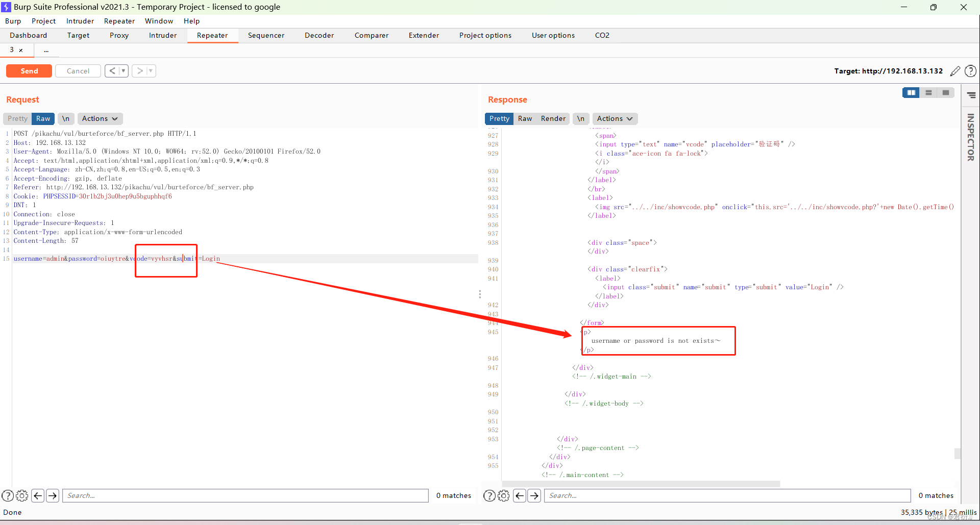Screen dimensions: 980x525
Task: Switch to the Extender tab
Action: [x=424, y=35]
